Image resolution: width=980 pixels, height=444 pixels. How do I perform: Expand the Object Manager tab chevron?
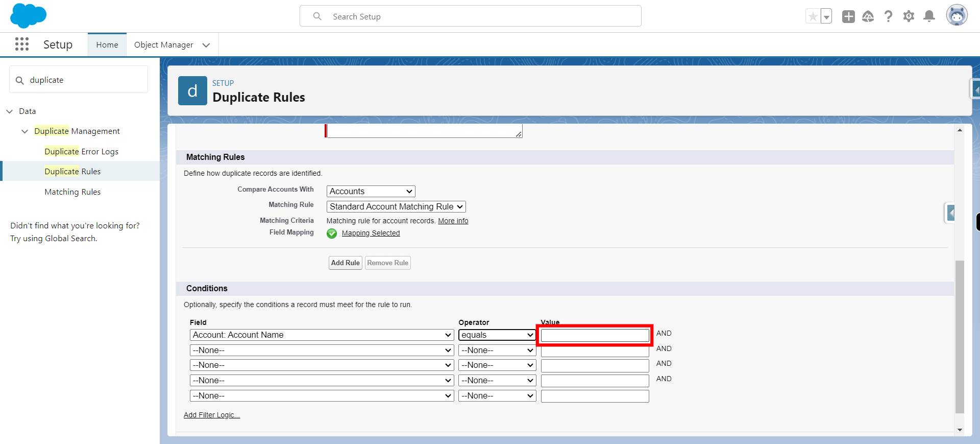pos(206,45)
